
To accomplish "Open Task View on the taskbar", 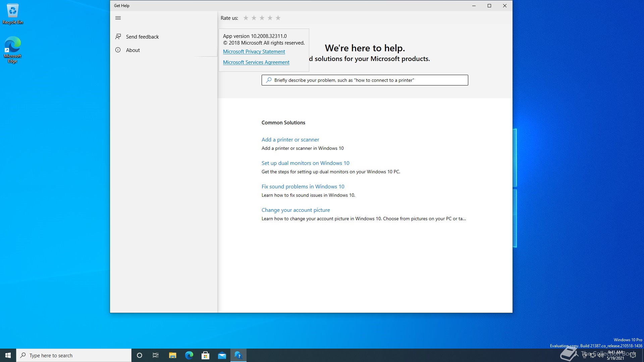I will [x=156, y=355].
